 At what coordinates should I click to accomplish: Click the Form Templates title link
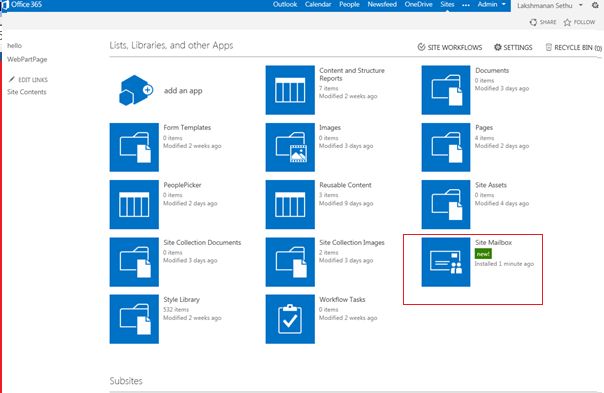pyautogui.click(x=187, y=128)
